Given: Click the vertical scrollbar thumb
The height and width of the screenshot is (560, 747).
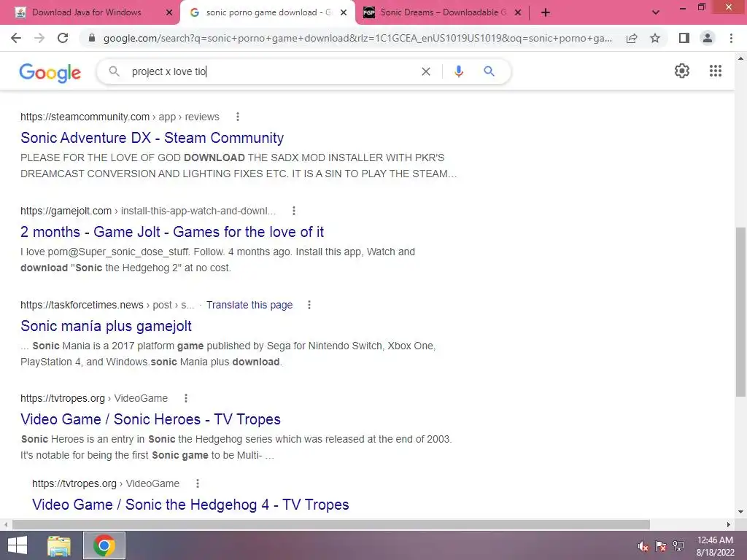Looking at the screenshot, I should [740, 312].
